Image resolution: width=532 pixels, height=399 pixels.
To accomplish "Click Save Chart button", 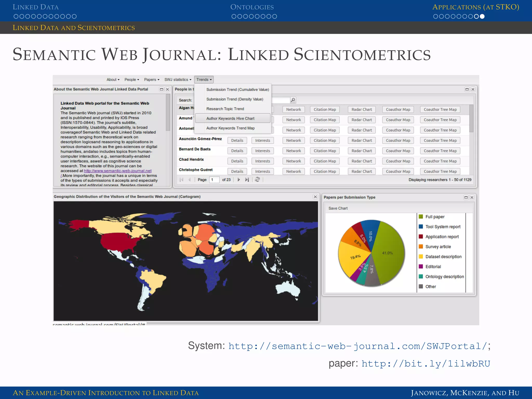I will (338, 208).
